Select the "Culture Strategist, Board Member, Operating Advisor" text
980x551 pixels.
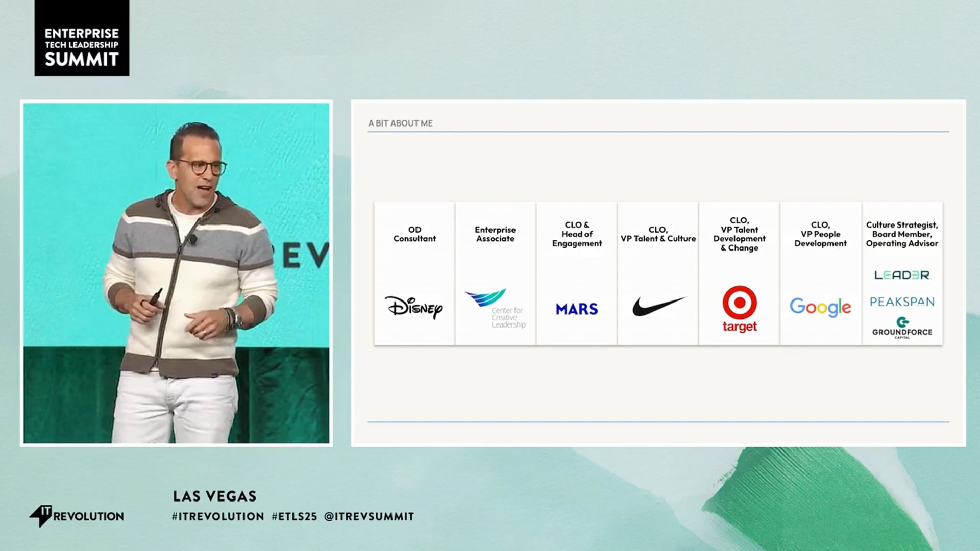point(902,234)
